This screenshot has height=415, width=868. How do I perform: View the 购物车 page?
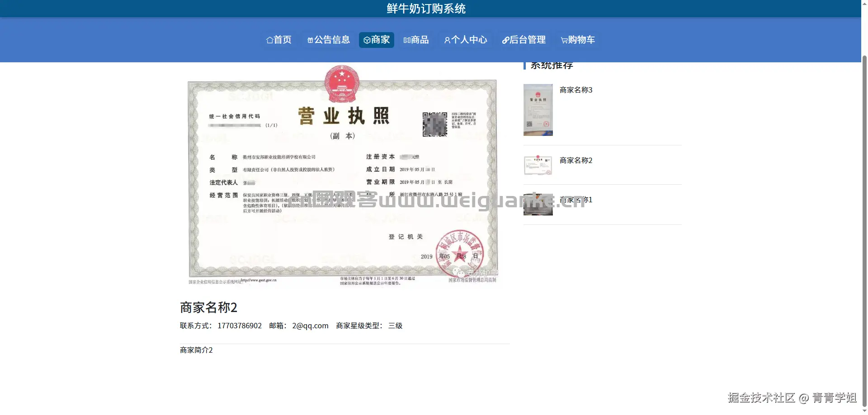[x=578, y=40]
